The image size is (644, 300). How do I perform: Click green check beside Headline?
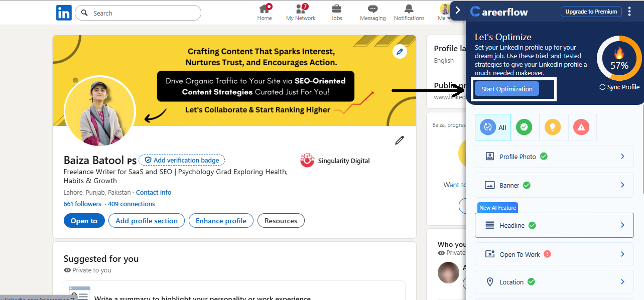tap(532, 225)
